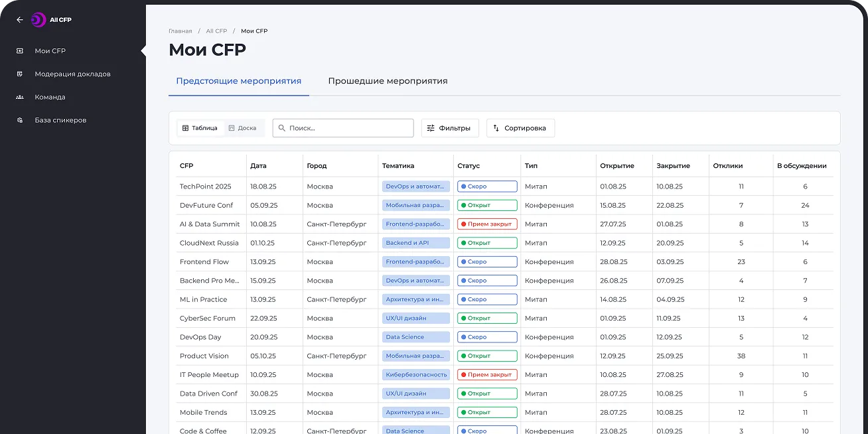This screenshot has width=868, height=434.
Task: Select the Мои CFP ticket icon in sidebar
Action: [x=21, y=50]
